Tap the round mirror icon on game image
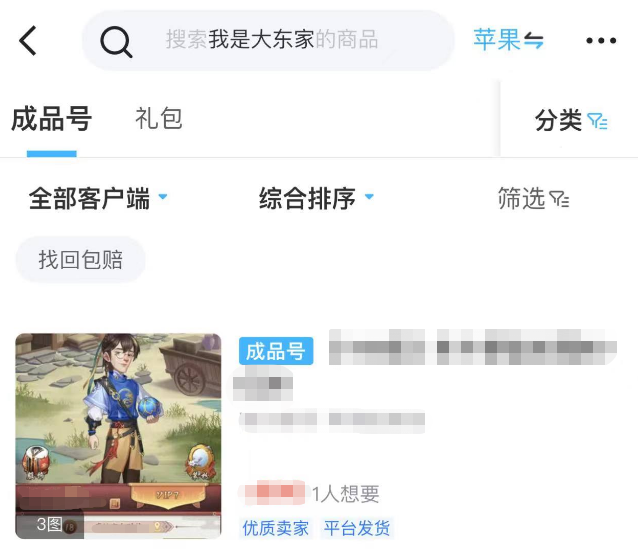Screen dimensions: 638x554 coord(199,462)
